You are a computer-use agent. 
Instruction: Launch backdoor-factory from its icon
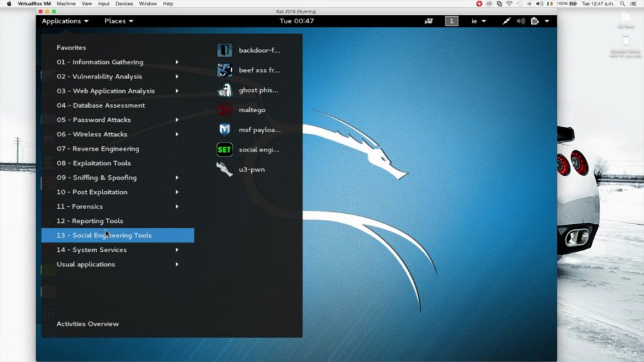(x=224, y=50)
